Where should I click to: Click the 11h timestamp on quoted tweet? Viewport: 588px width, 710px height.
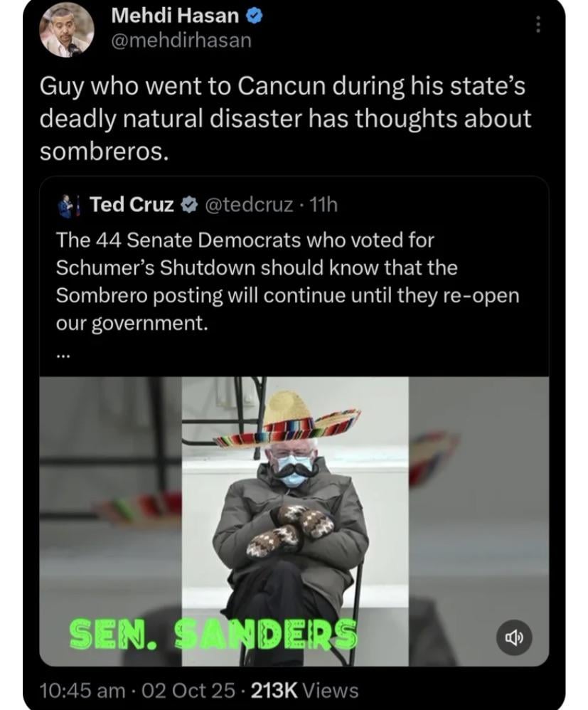tap(322, 205)
